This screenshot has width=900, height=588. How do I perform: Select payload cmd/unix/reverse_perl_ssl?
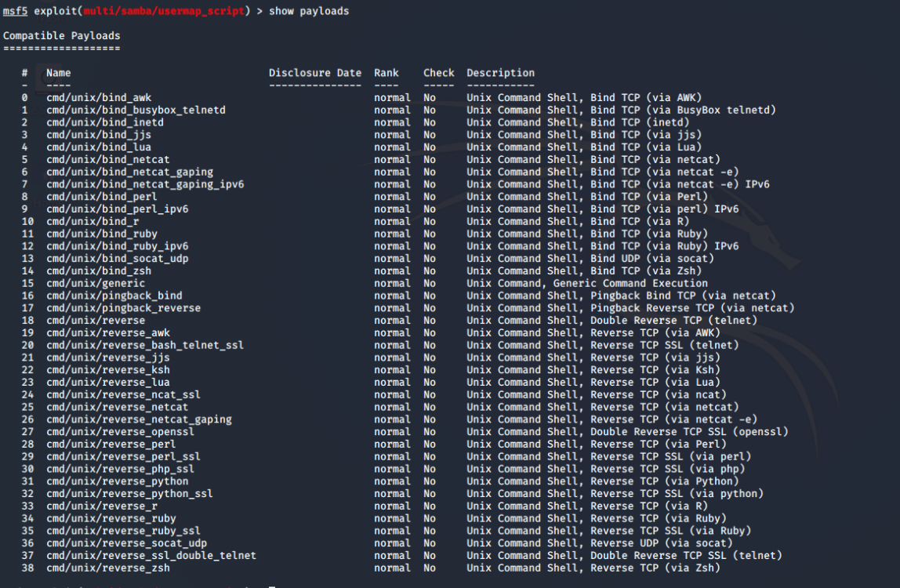(123, 456)
